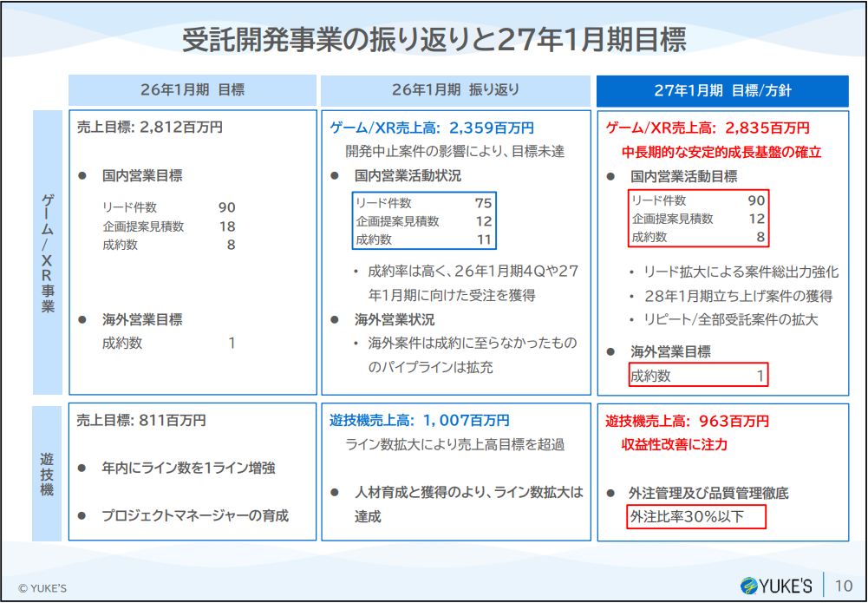This screenshot has height=603, width=868.
Task: Click the slide title 受託開発事業の振り返りと27年1月期目標
Action: (x=434, y=40)
